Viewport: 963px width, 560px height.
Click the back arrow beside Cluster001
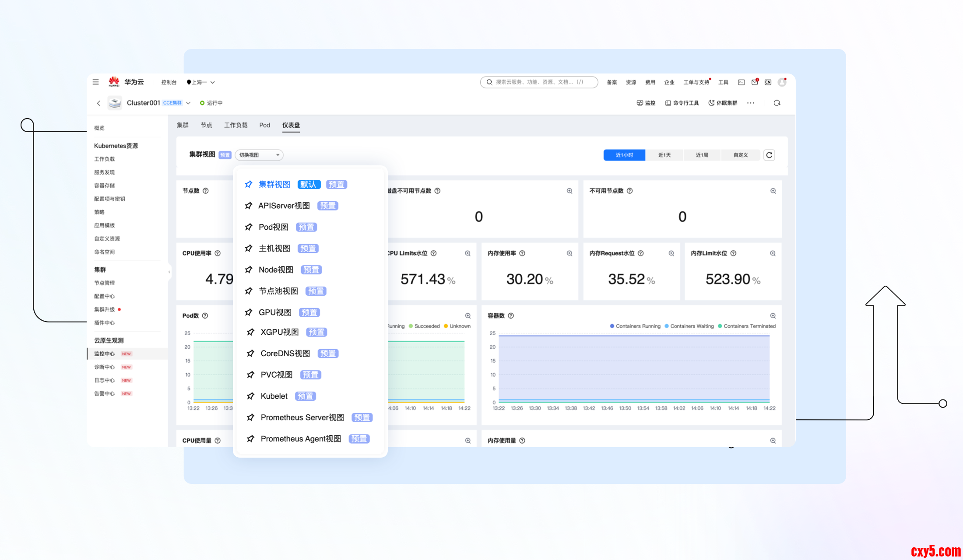(98, 103)
